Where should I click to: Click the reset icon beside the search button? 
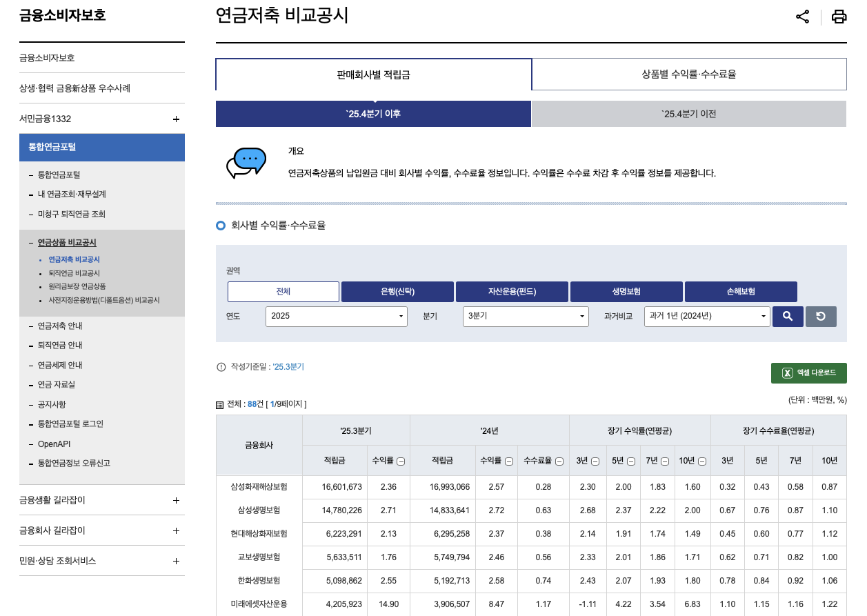pyautogui.click(x=821, y=317)
